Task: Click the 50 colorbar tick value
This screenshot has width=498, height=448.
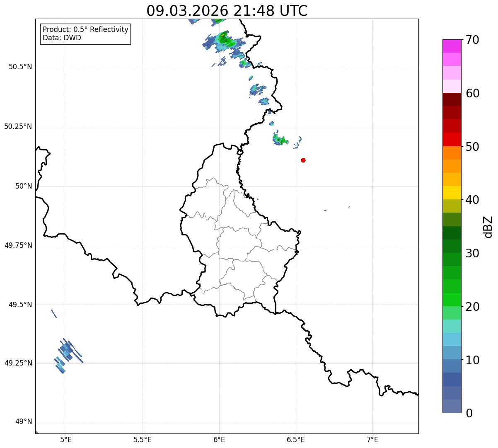Action: tap(472, 147)
